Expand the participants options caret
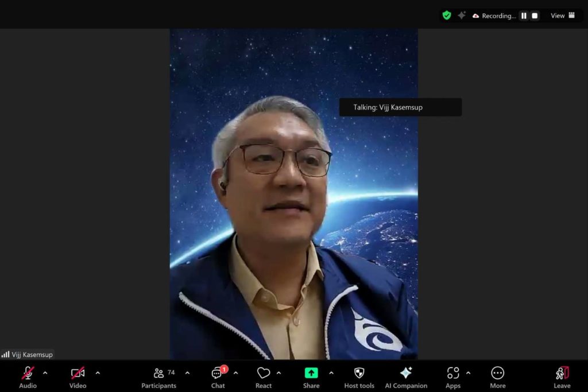The height and width of the screenshot is (392, 588). (188, 373)
